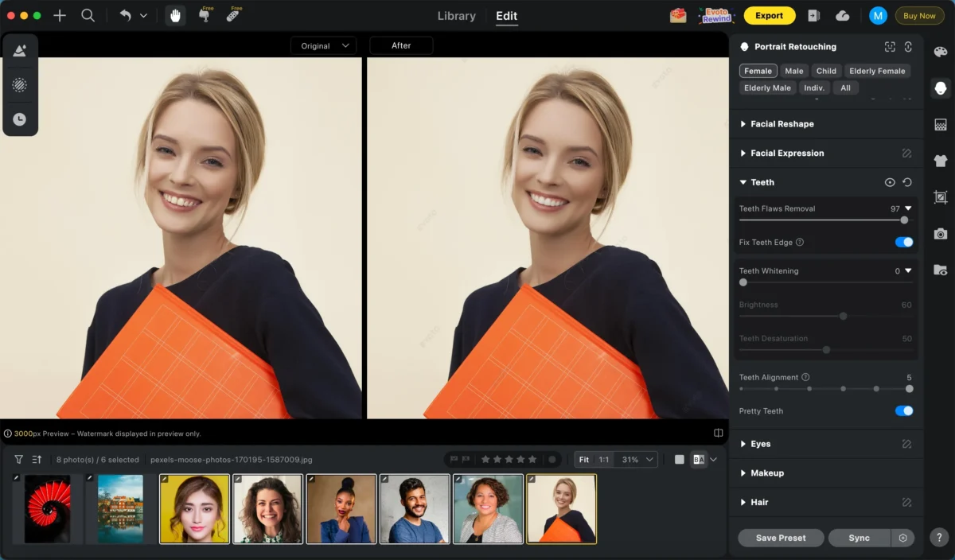This screenshot has width=955, height=560.
Task: Open the Original view dropdown
Action: click(324, 45)
